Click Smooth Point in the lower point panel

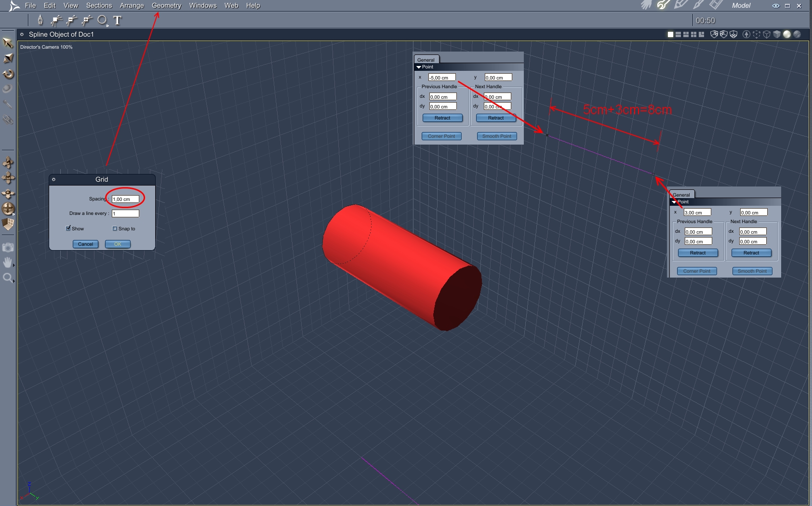(x=752, y=271)
